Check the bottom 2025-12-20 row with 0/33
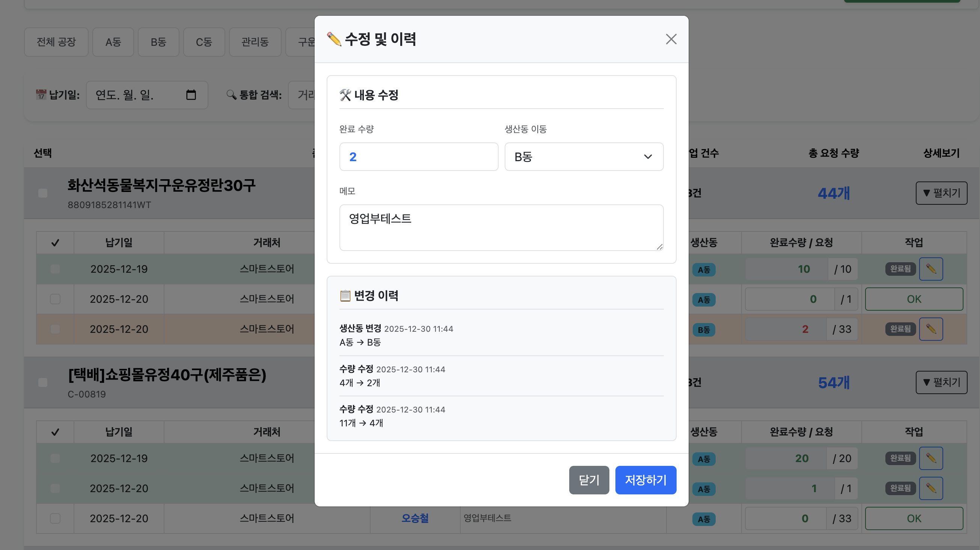 [x=55, y=518]
